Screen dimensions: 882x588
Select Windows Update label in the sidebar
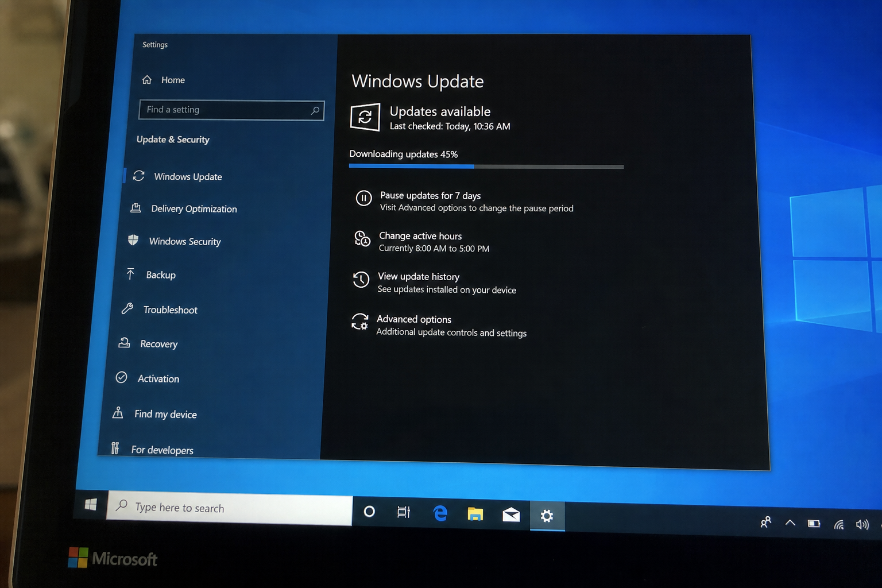click(x=188, y=177)
